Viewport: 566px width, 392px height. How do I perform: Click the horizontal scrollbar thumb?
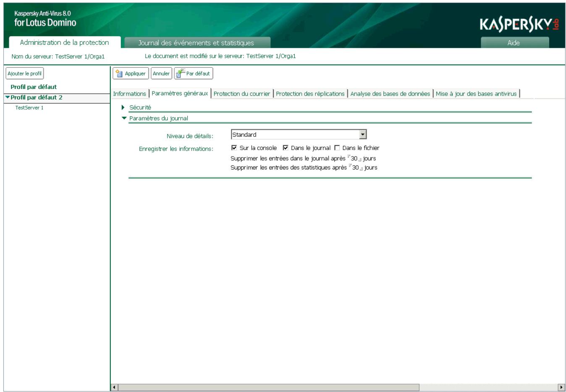pos(269,387)
